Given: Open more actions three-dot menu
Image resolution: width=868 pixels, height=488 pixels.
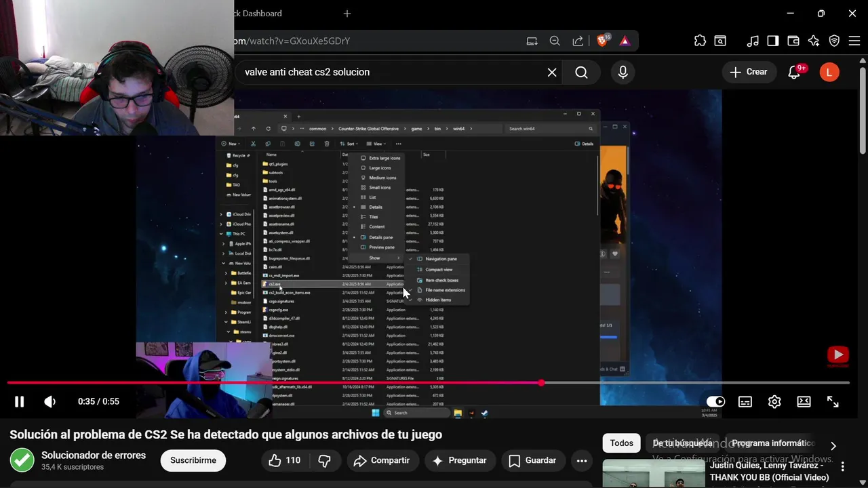Looking at the screenshot, I should (x=582, y=460).
